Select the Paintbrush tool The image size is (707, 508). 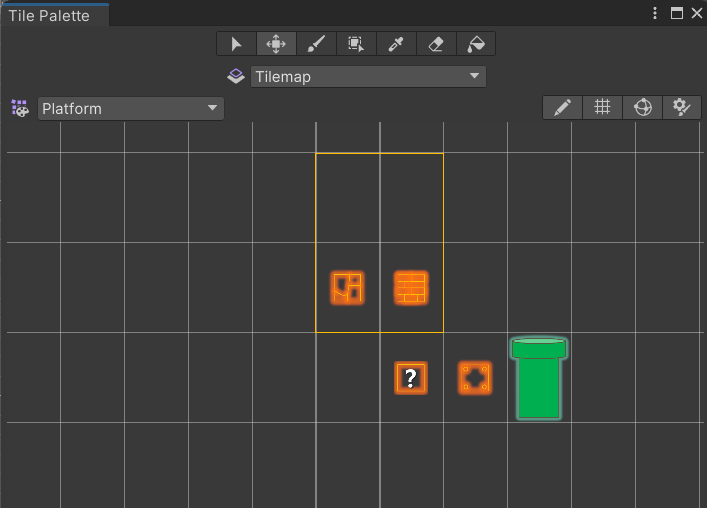coord(316,44)
